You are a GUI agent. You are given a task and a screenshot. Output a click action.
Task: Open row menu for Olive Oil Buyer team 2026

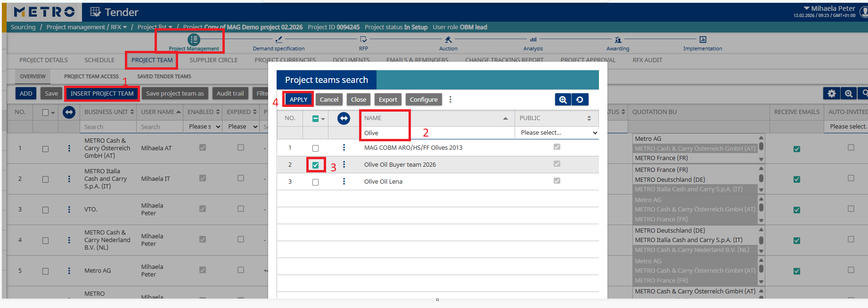(x=344, y=164)
